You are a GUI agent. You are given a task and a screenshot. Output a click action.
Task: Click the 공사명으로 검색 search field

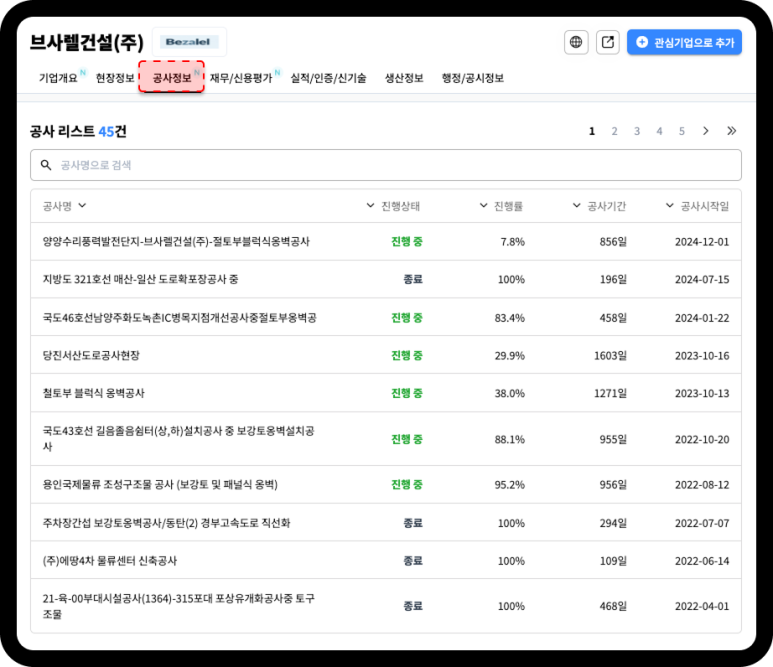386,165
